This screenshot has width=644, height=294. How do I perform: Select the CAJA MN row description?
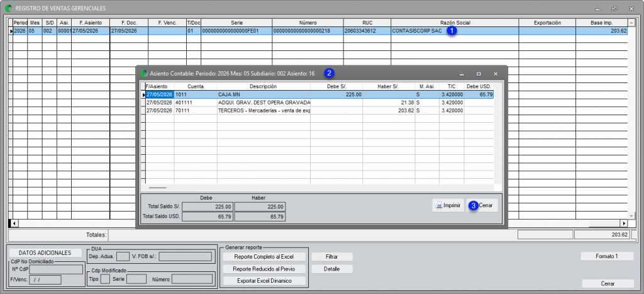[x=264, y=94]
